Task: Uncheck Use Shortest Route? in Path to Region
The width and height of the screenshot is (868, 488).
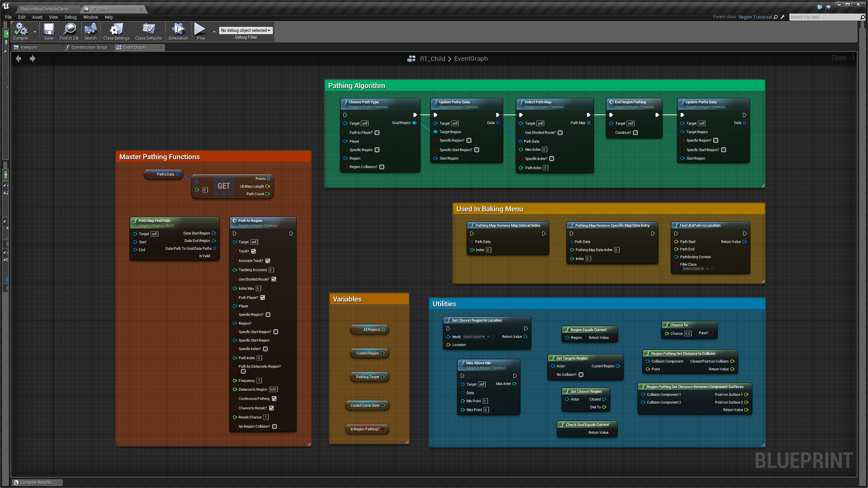Action: click(274, 279)
